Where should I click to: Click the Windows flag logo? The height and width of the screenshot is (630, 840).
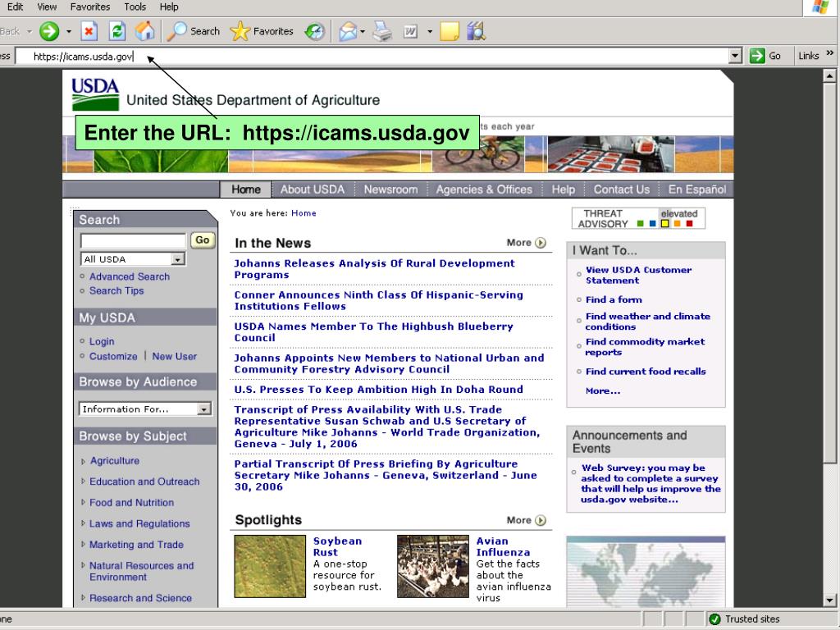[819, 7]
